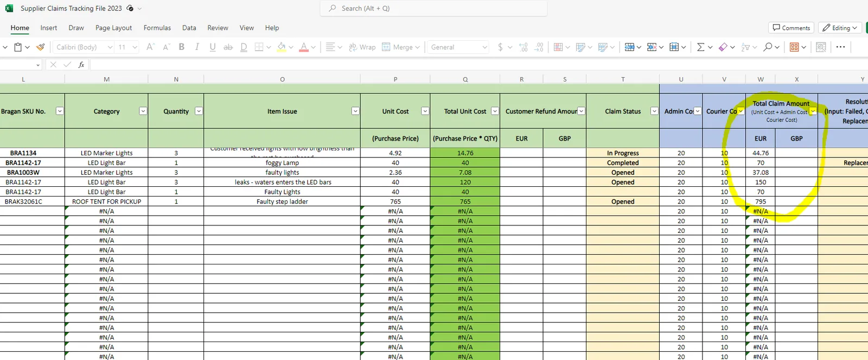The width and height of the screenshot is (868, 360).
Task: Click the Name Box field
Action: tap(21, 65)
